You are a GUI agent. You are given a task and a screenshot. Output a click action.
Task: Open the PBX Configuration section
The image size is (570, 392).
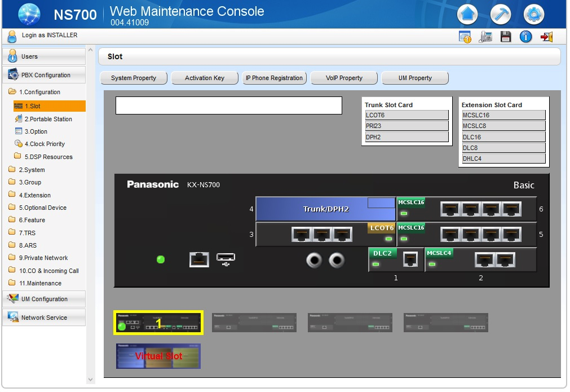click(44, 75)
